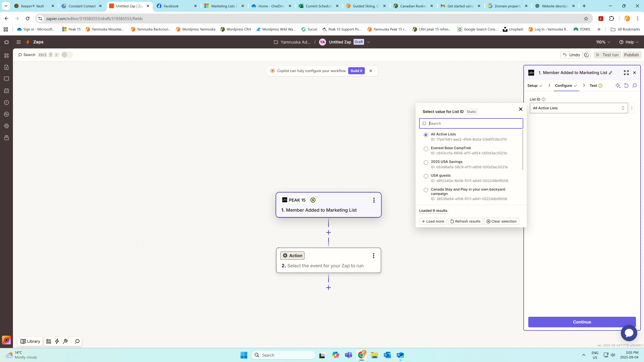Click the lightning bolt icon in bottom toolbar
The height and width of the screenshot is (362, 644).
coord(57,341)
